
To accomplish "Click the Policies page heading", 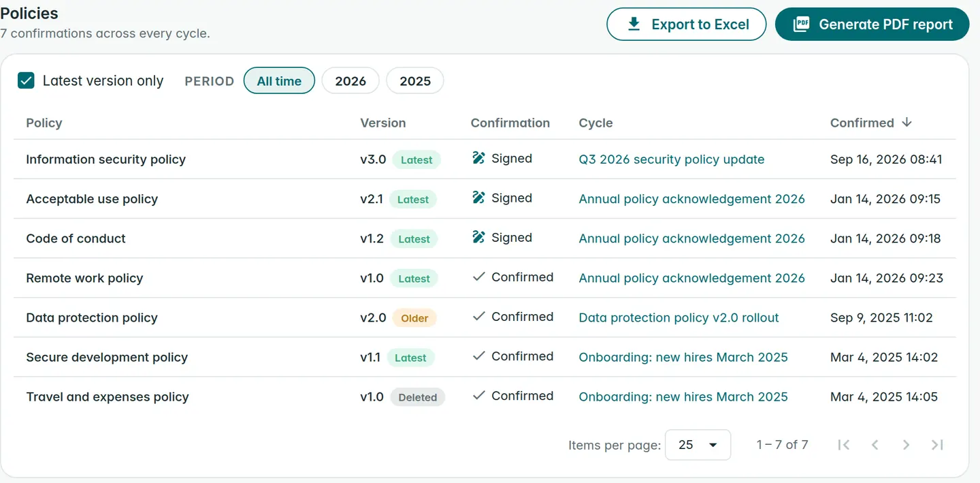I will click(29, 13).
